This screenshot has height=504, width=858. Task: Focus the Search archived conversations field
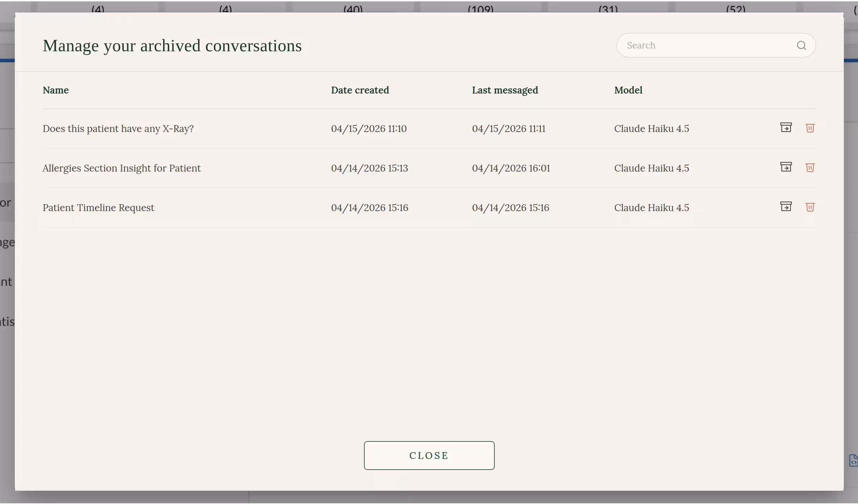pyautogui.click(x=716, y=45)
